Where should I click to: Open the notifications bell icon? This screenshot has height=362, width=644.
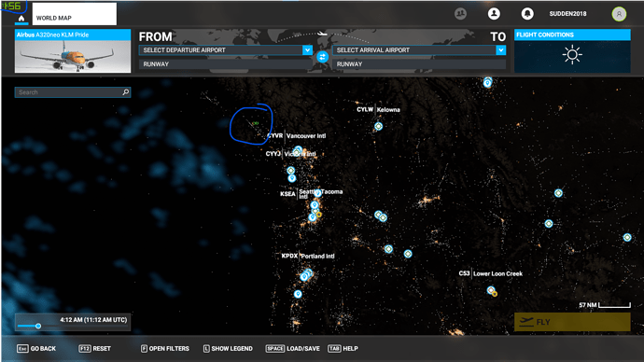(x=527, y=14)
